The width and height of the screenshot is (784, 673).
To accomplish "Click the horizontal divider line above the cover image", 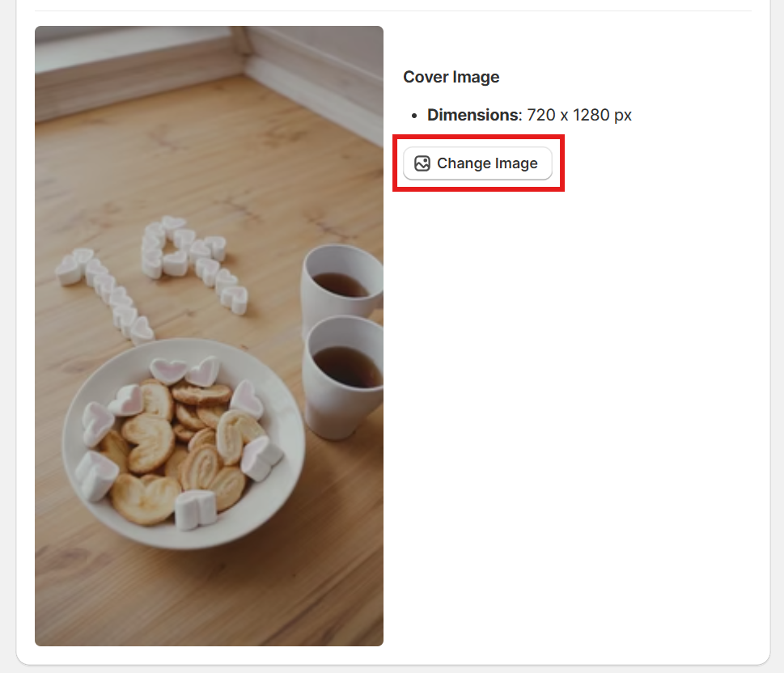I will (393, 11).
